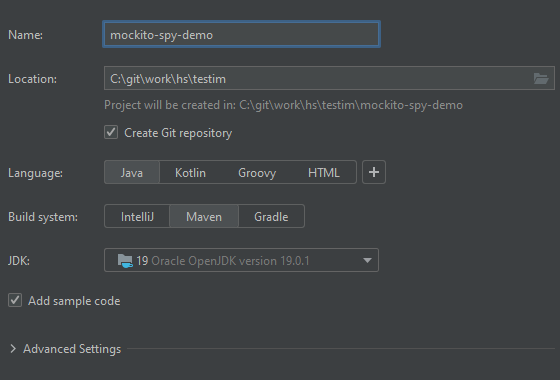Browse for location with folder icon
The width and height of the screenshot is (560, 380).
pos(541,78)
